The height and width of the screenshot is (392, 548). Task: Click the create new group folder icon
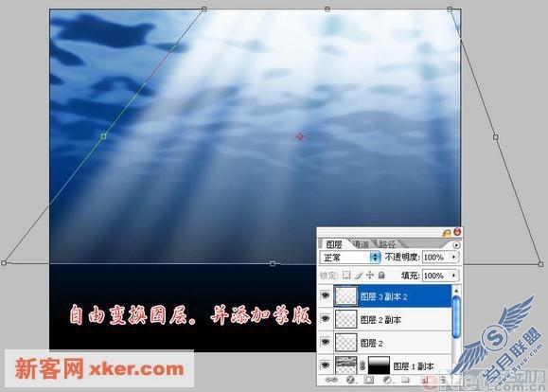coord(405,380)
